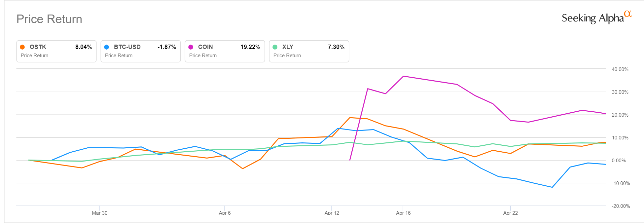Screen dimensions: 644x223
Task: Toggle the BTC-USD price return series
Action: point(140,51)
